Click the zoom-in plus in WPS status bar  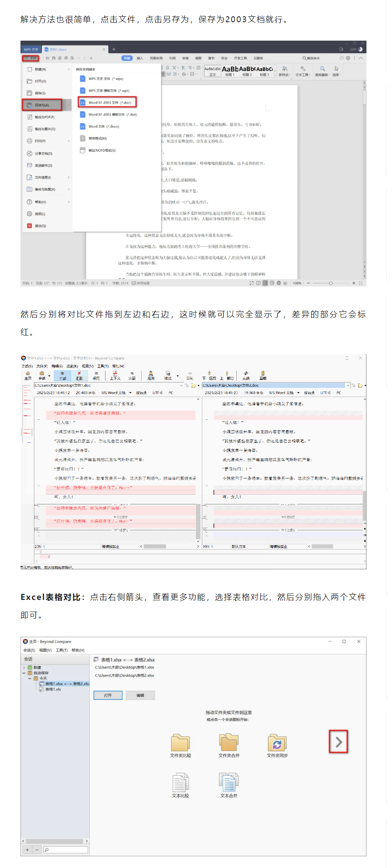coord(353,283)
